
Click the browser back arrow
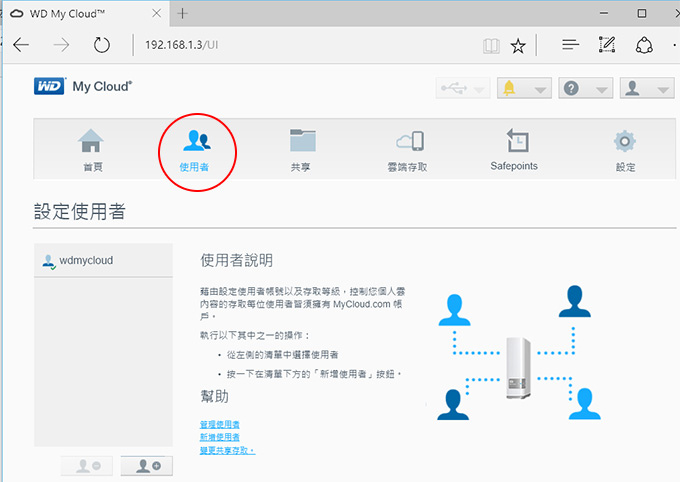pyautogui.click(x=21, y=45)
